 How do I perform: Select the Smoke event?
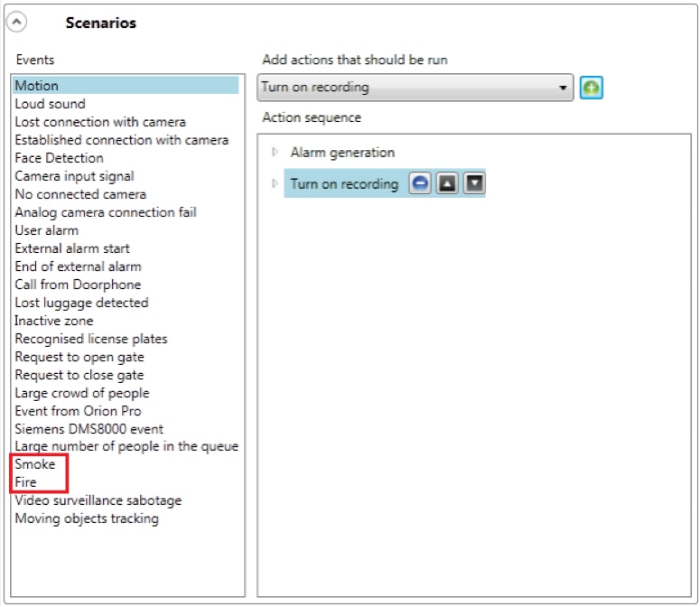[x=35, y=464]
